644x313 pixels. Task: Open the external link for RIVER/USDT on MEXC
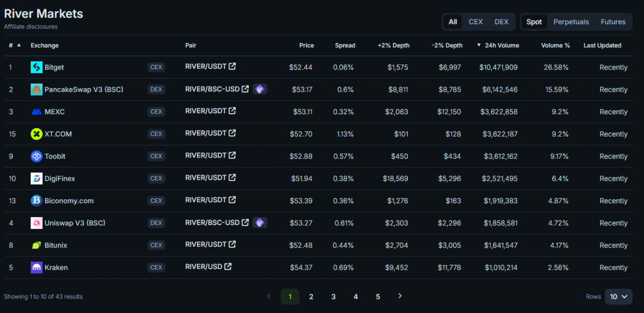click(x=232, y=111)
